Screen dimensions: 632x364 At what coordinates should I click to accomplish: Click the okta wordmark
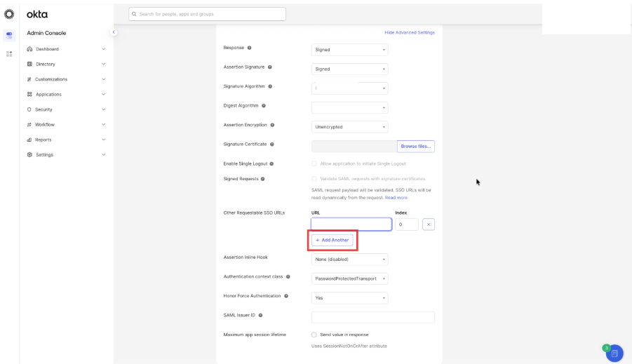[37, 15]
